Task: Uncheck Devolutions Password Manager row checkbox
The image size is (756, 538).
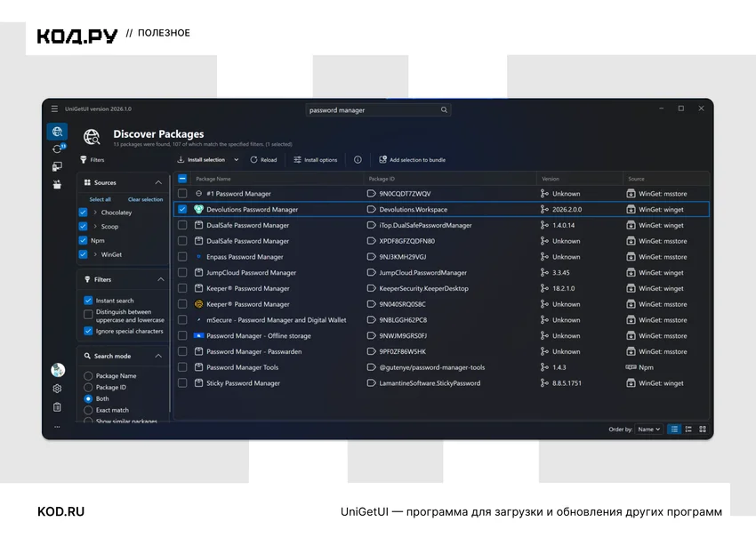Action: click(182, 209)
